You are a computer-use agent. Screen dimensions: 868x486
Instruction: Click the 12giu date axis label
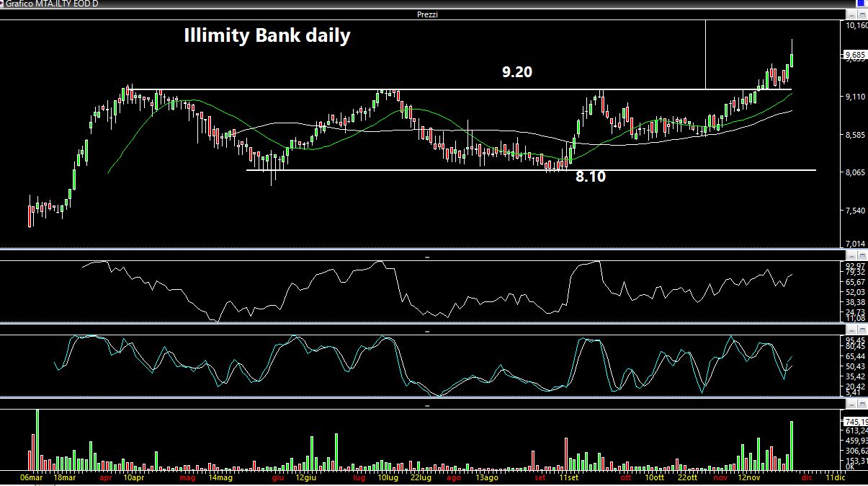pyautogui.click(x=307, y=478)
